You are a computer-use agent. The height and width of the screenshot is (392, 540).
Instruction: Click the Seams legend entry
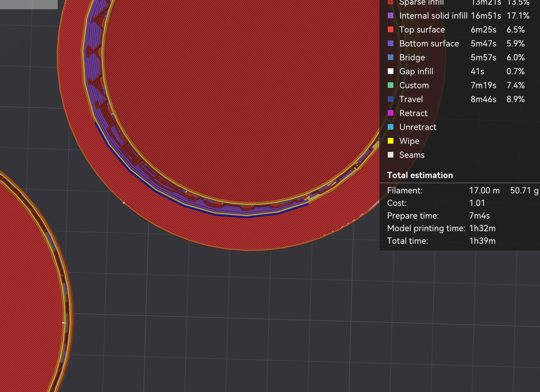point(412,155)
